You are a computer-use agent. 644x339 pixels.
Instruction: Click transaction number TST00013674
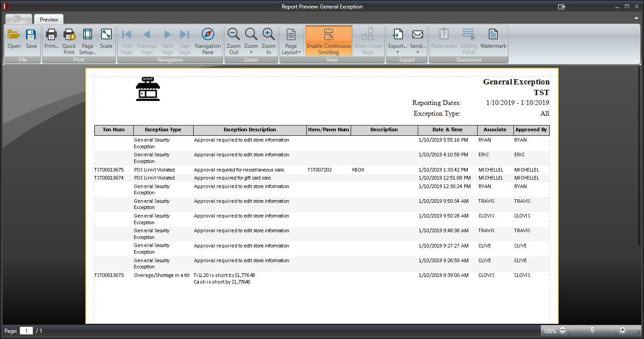point(109,178)
